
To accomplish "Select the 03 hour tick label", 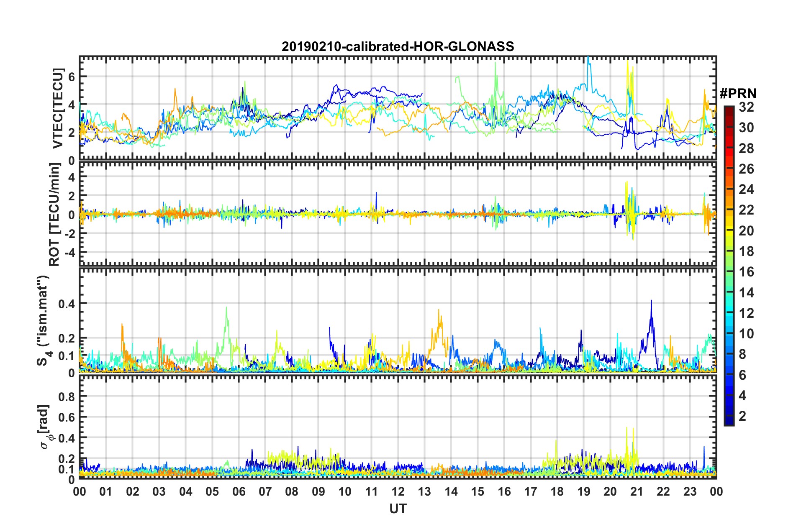I will tap(159, 491).
